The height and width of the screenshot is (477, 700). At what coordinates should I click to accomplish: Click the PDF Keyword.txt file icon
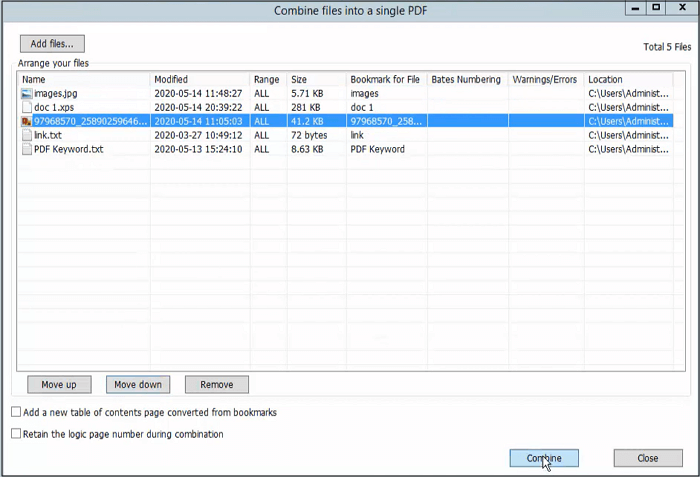[x=27, y=149]
